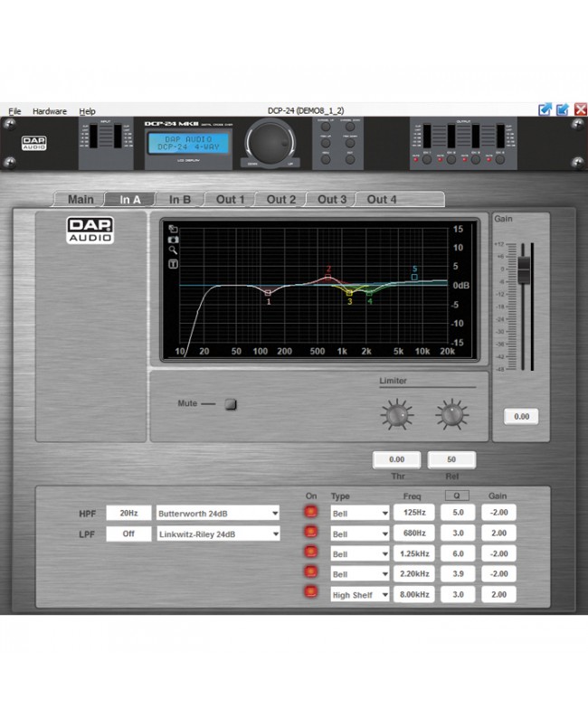Switch to the Out 2 tab

pyautogui.click(x=281, y=200)
